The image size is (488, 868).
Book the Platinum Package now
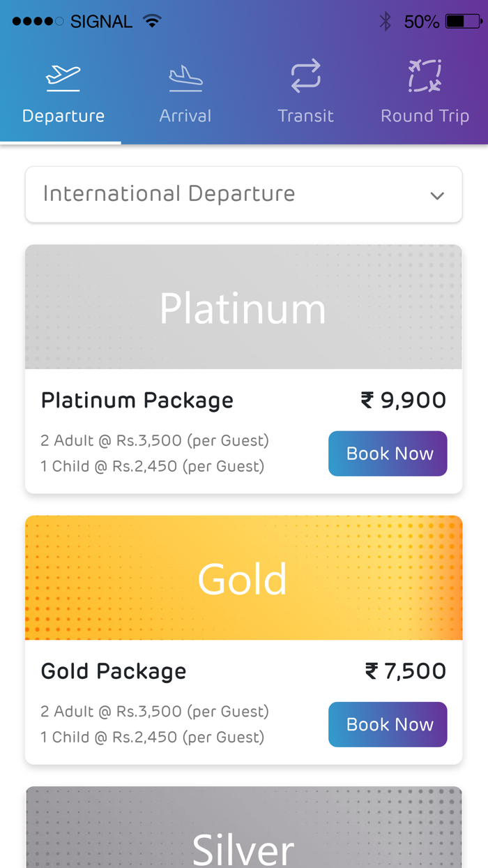coord(388,454)
